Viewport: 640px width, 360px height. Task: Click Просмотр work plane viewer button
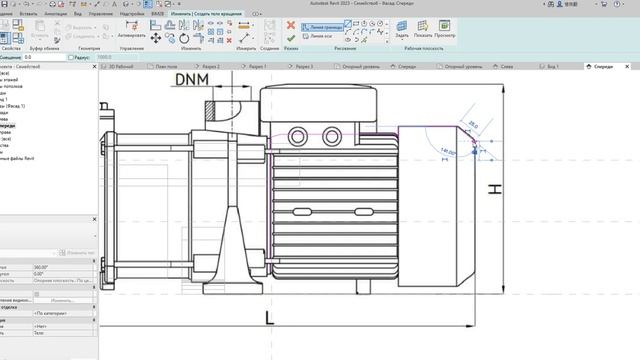click(444, 29)
